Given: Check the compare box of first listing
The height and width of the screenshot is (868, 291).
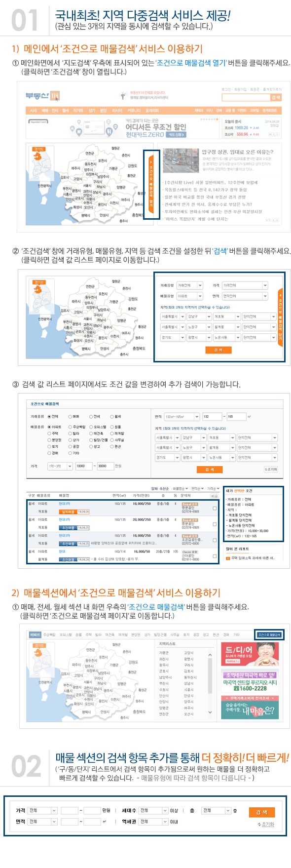Looking at the screenshot, I should pyautogui.click(x=215, y=508).
